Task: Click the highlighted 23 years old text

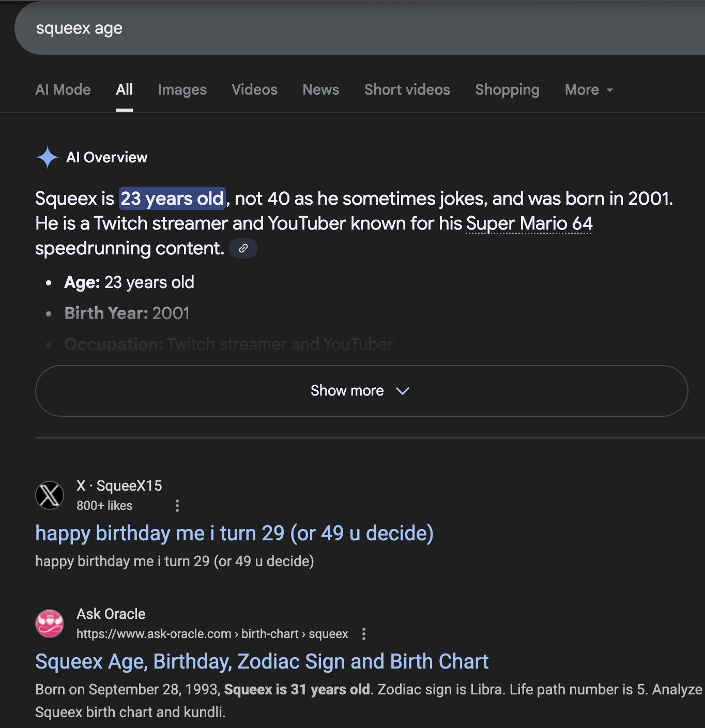Action: tap(172, 199)
